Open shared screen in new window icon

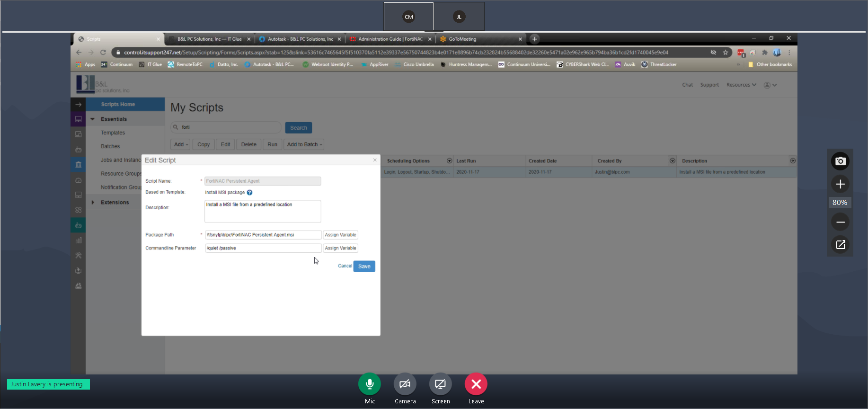840,244
